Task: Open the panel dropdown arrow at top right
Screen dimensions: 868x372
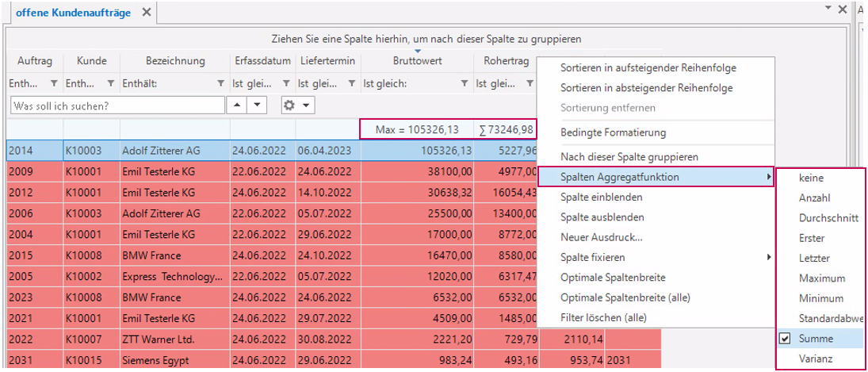Action: click(x=828, y=7)
